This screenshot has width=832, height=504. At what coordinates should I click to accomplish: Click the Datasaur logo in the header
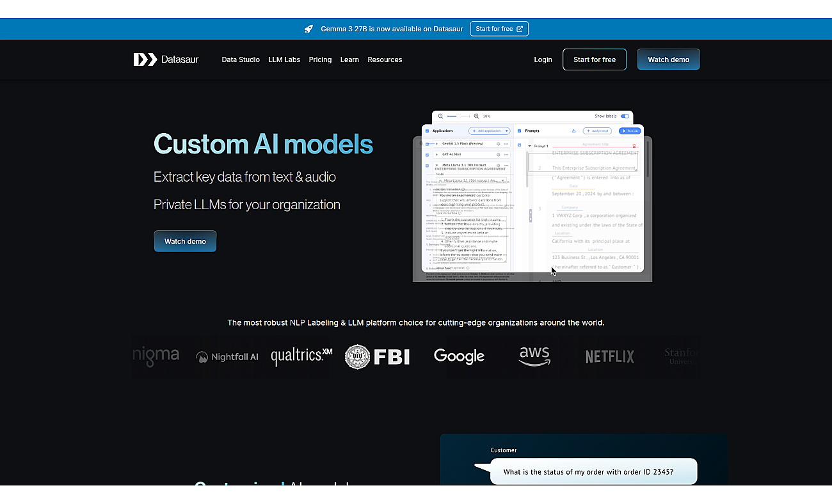pos(166,59)
